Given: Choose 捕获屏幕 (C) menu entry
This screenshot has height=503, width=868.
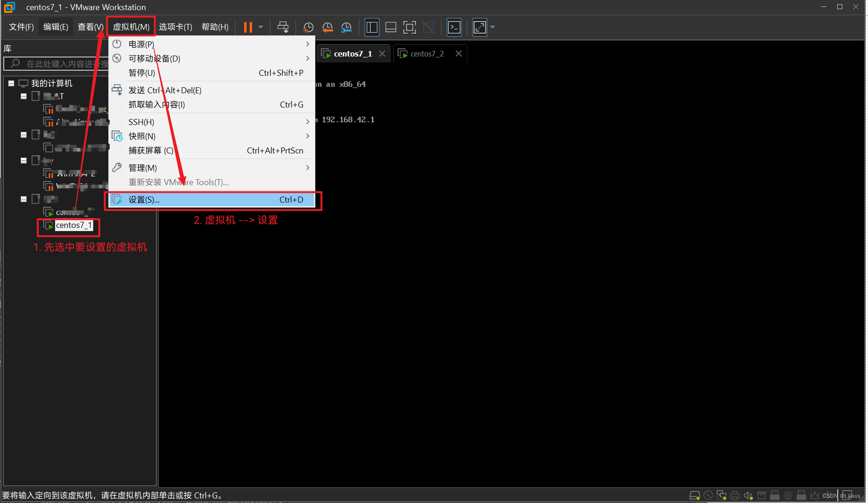Looking at the screenshot, I should pyautogui.click(x=212, y=150).
